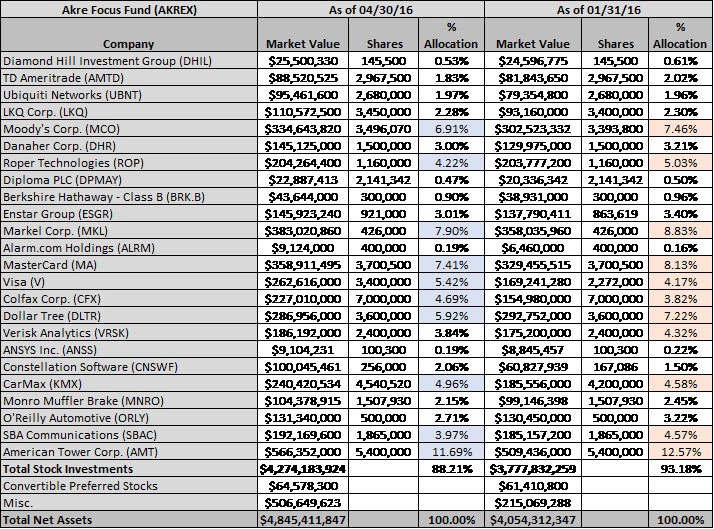The width and height of the screenshot is (714, 529).
Task: Click the 'Convertible Preferred Stocks' label
Action: click(x=129, y=486)
